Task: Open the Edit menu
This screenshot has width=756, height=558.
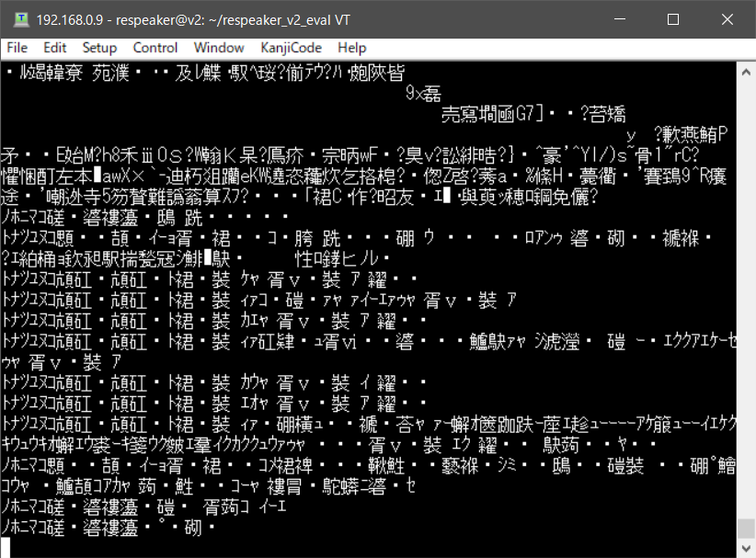Action: coord(54,48)
